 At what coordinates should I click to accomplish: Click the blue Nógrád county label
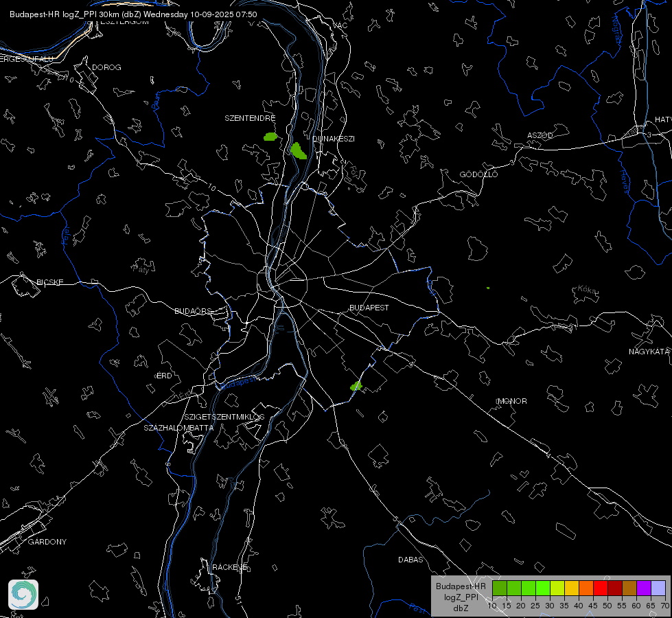pyautogui.click(x=616, y=29)
